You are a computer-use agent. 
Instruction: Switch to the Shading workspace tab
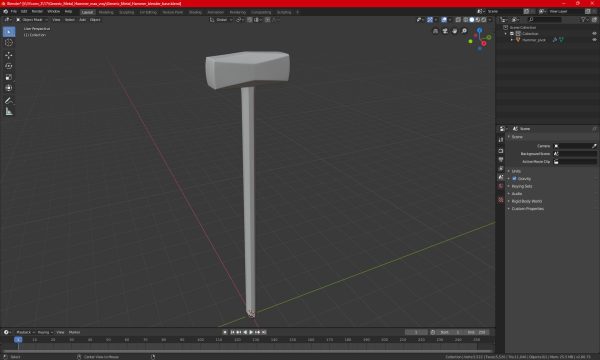click(195, 12)
